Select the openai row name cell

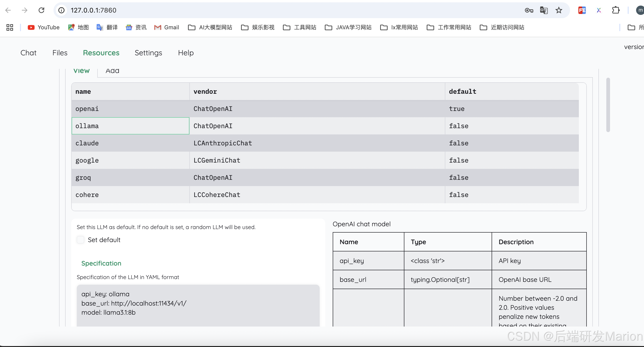pyautogui.click(x=131, y=109)
